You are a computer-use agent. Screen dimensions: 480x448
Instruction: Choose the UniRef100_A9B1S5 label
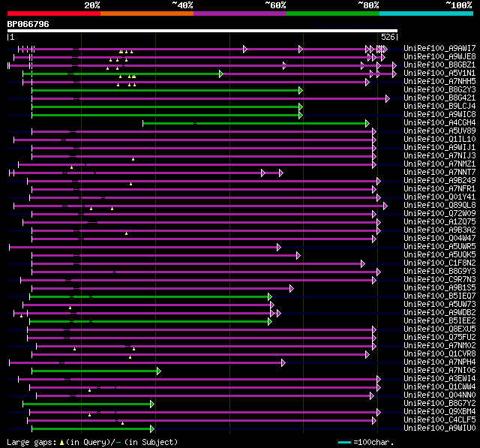[439, 288]
